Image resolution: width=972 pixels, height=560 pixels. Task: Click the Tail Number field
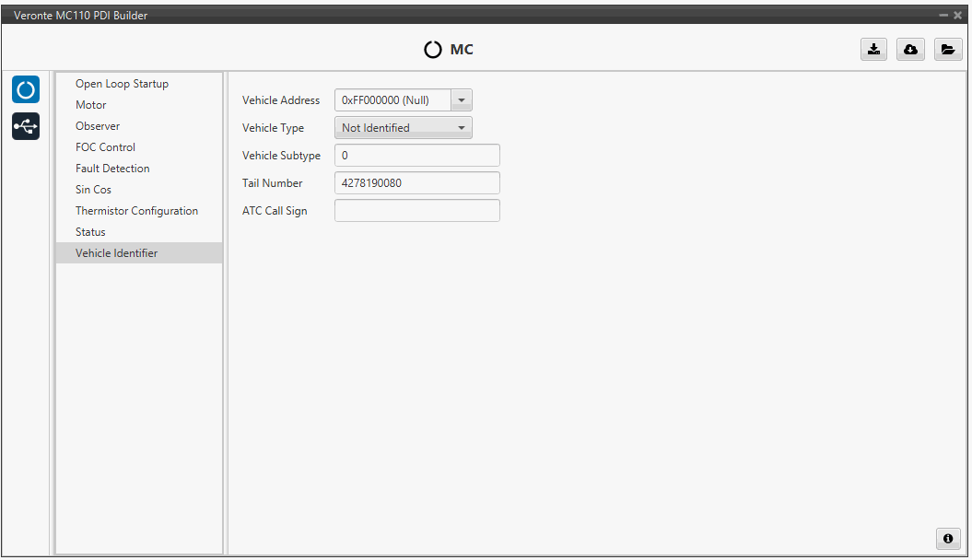(x=416, y=183)
